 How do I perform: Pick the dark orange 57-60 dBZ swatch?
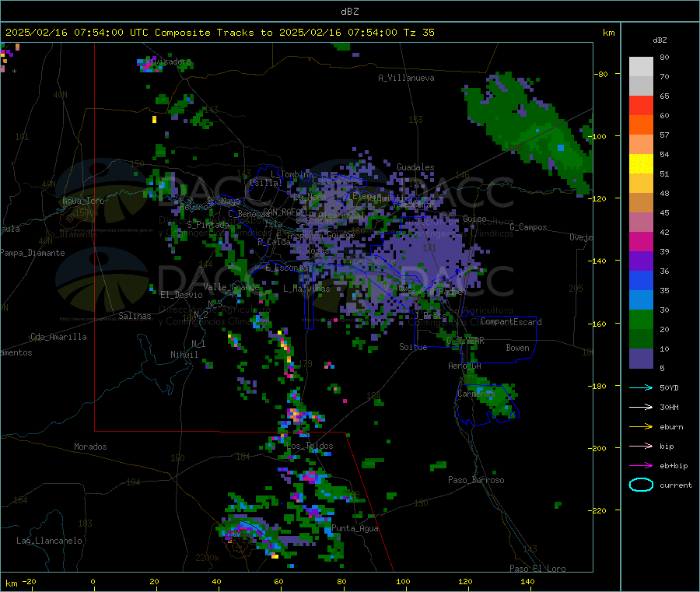click(641, 125)
